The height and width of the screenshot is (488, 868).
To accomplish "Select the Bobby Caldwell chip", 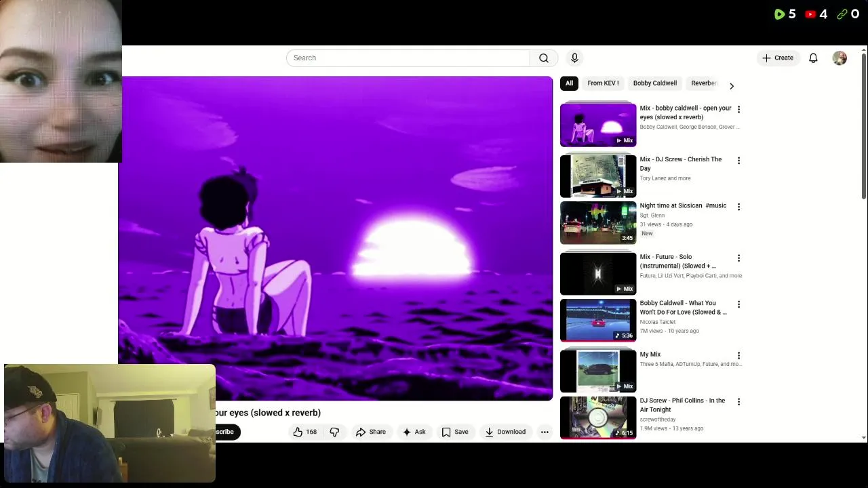I will pyautogui.click(x=654, y=83).
